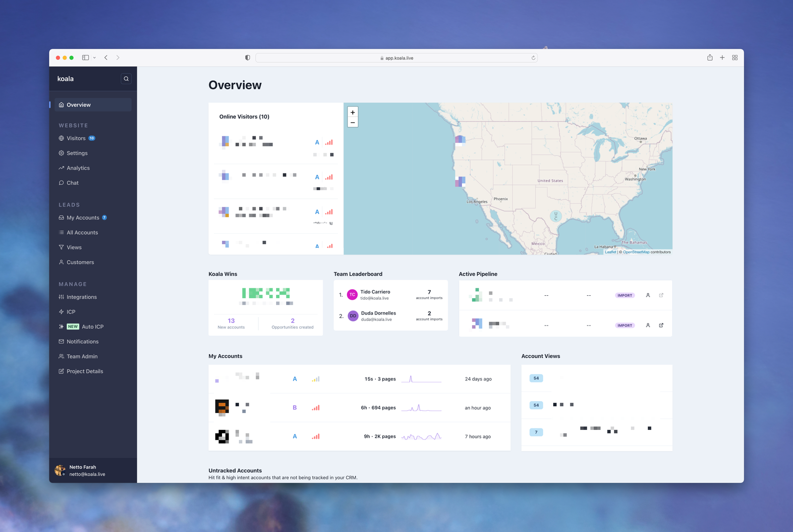Open a new Safari tab
Screen dimensions: 793x532
(722, 58)
